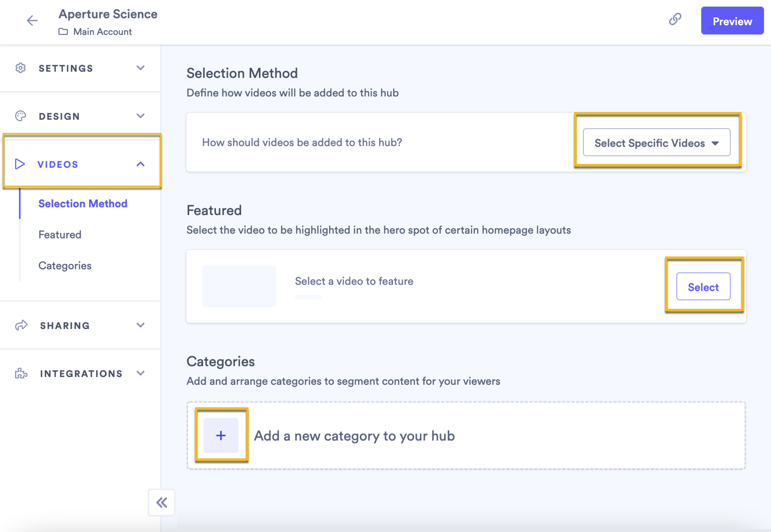
Task: Click the Design palette icon
Action: [x=21, y=116]
